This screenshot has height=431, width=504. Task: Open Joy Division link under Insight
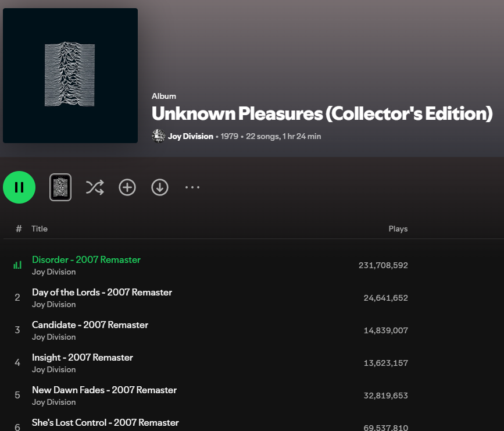(x=53, y=369)
